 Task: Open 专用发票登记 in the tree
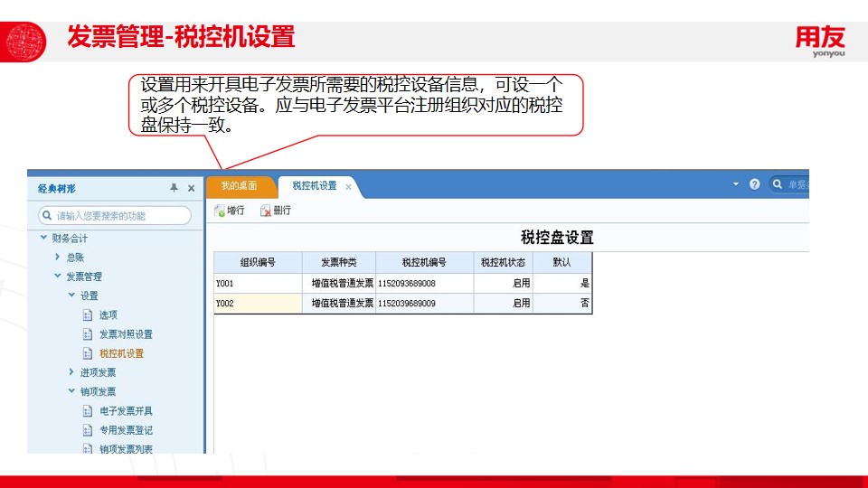(x=126, y=430)
